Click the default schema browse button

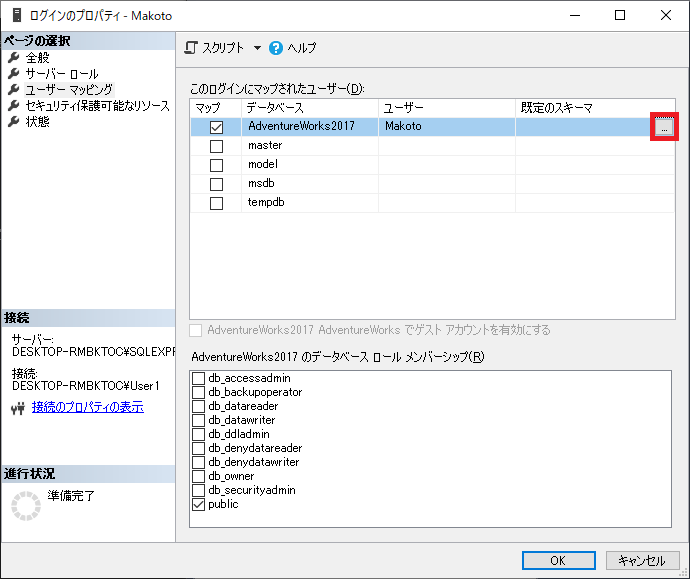point(664,127)
